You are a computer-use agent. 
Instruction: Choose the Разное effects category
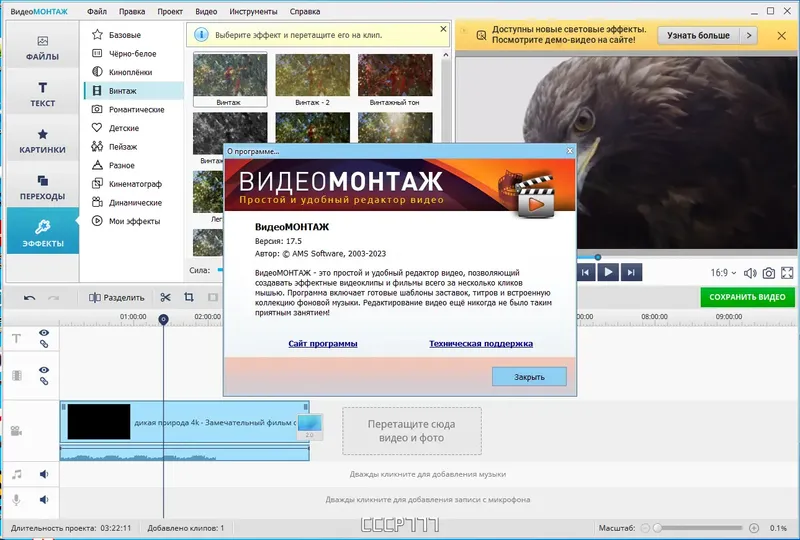[133, 165]
